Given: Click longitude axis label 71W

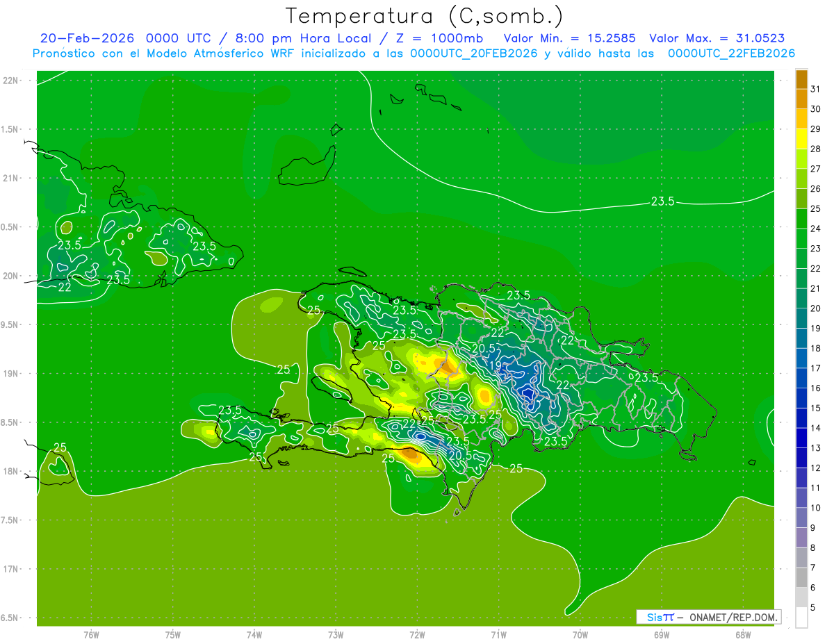Looking at the screenshot, I should [498, 635].
